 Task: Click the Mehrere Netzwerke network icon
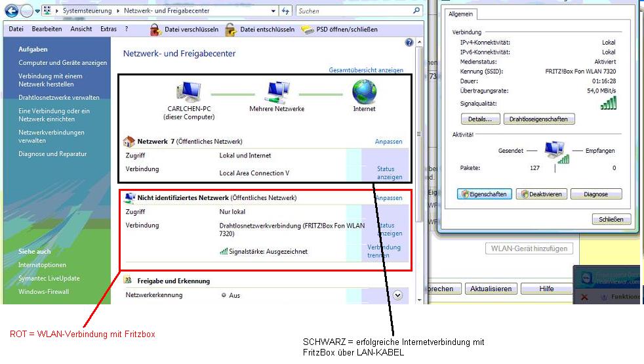277,92
